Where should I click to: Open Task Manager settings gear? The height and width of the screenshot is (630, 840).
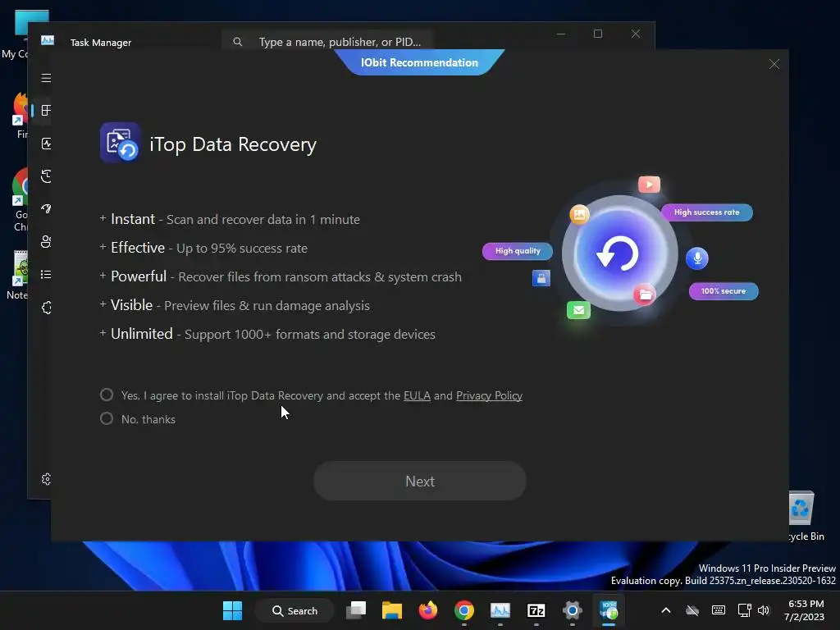tap(46, 479)
